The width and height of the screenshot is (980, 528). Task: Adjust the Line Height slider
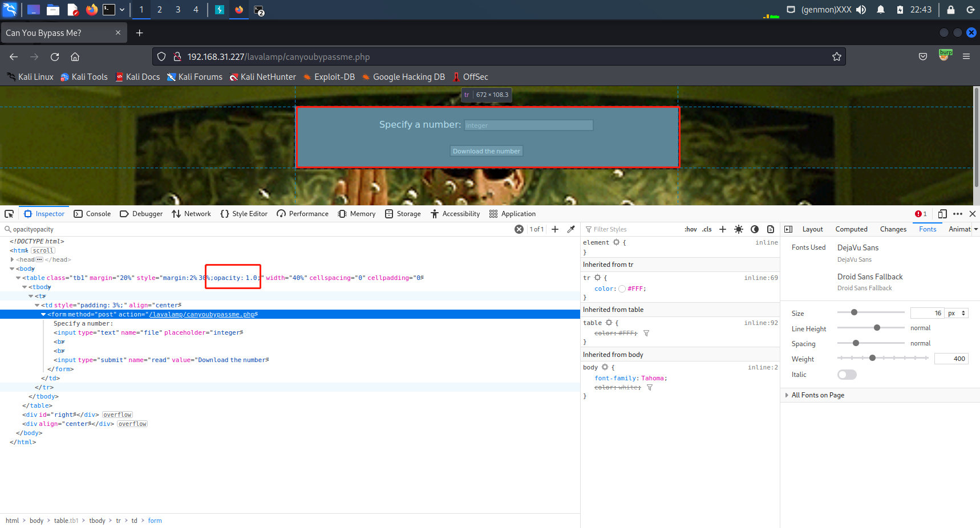click(870, 328)
